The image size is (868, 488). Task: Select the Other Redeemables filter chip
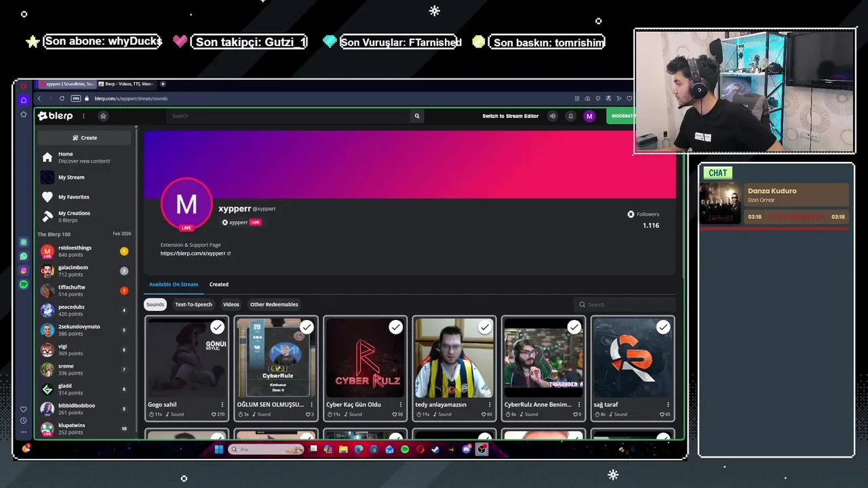point(274,304)
